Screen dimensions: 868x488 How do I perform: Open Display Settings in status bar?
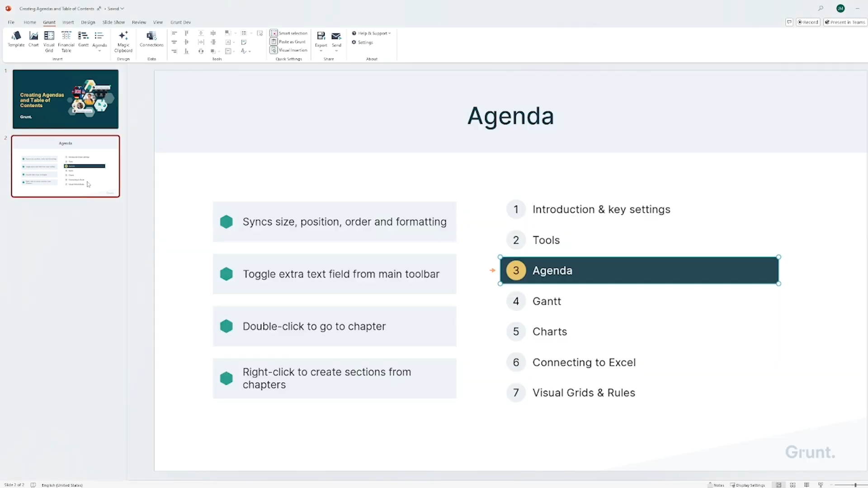[748, 485]
